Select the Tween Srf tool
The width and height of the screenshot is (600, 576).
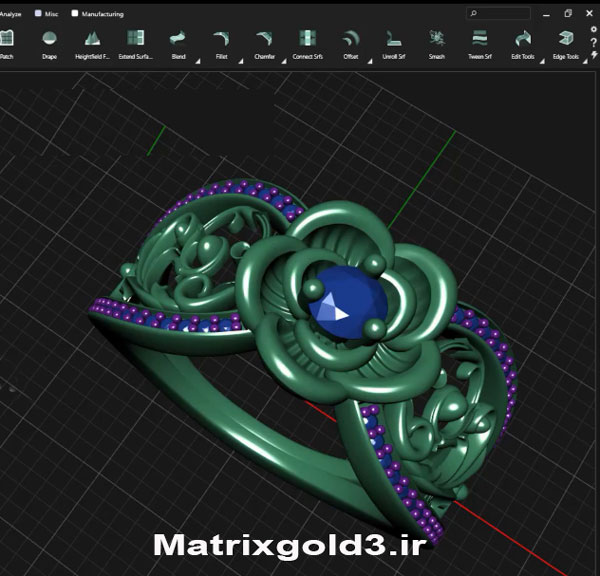[480, 45]
